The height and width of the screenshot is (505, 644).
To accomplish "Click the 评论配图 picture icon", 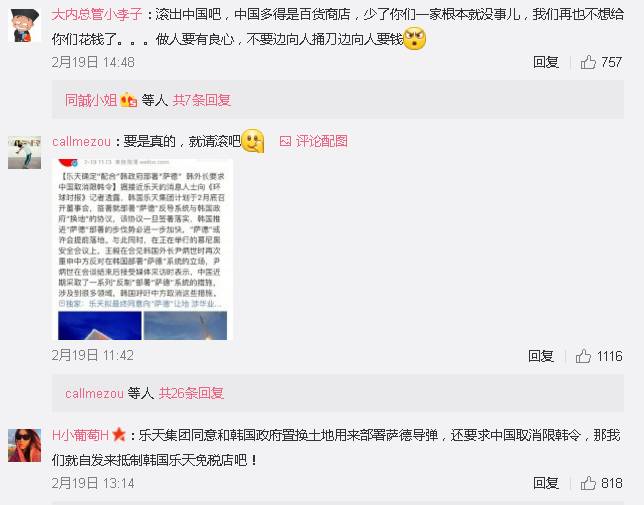I will (x=285, y=141).
